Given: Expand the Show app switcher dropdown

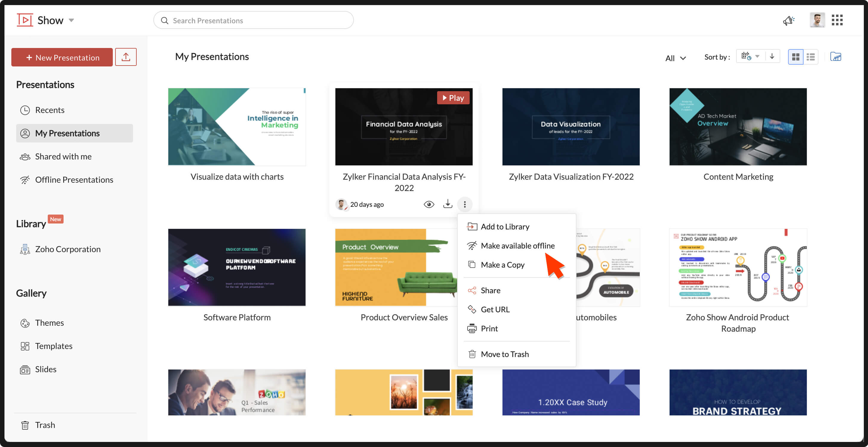Looking at the screenshot, I should (x=71, y=20).
